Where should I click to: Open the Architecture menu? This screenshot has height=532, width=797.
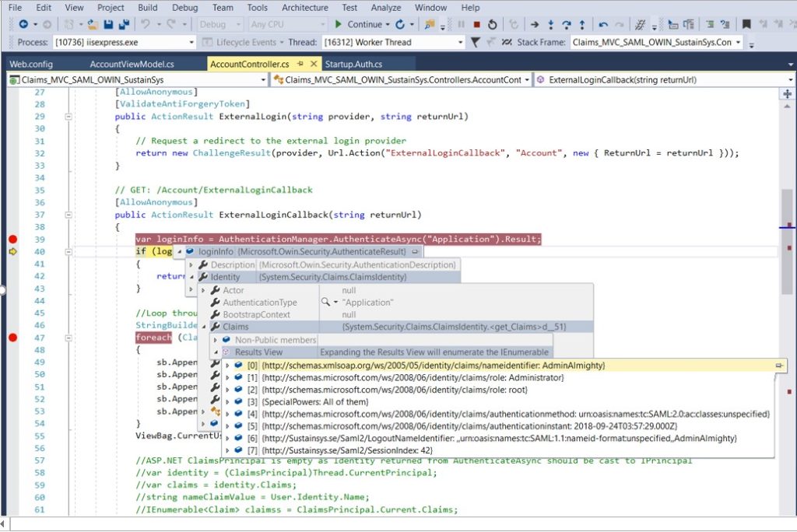304,7
